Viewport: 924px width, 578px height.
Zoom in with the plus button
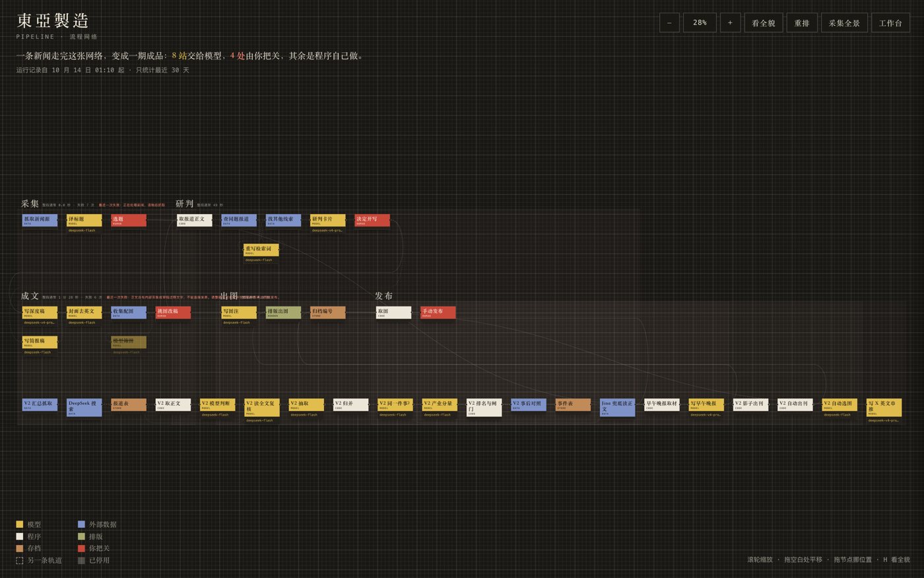(730, 22)
